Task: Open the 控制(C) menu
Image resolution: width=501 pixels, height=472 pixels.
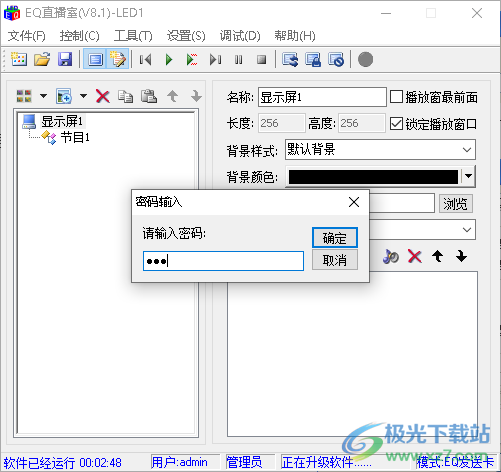Action: pos(79,36)
